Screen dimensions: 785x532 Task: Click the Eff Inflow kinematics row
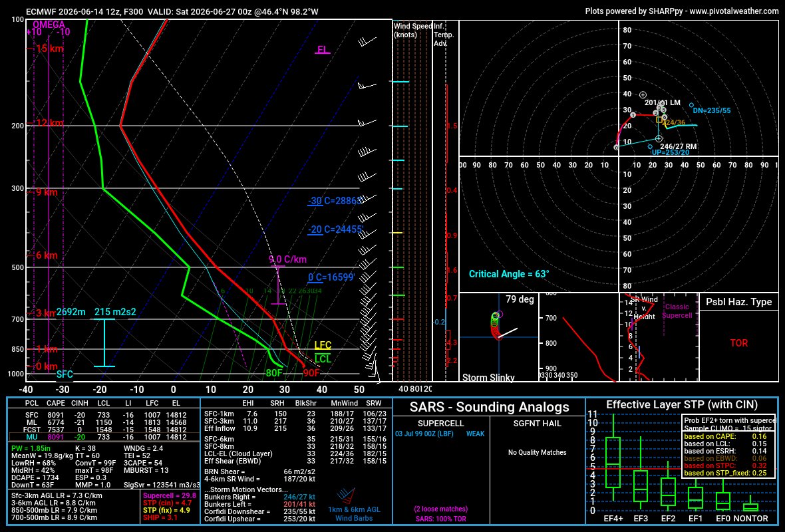(x=295, y=428)
